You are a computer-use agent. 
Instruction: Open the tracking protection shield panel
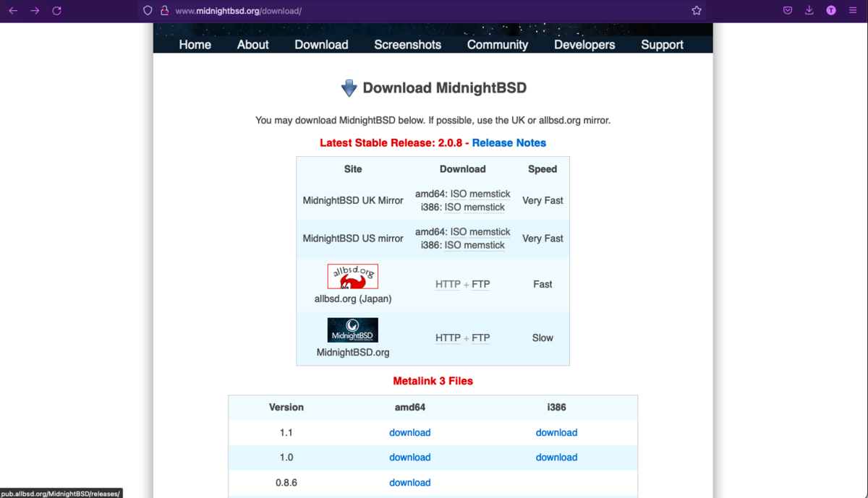click(x=147, y=10)
